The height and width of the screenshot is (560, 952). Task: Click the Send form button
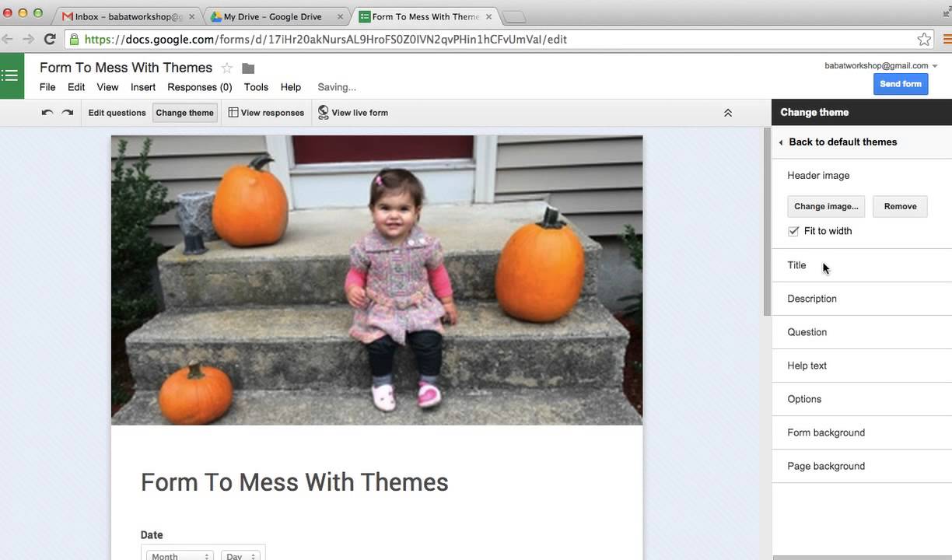point(901,84)
